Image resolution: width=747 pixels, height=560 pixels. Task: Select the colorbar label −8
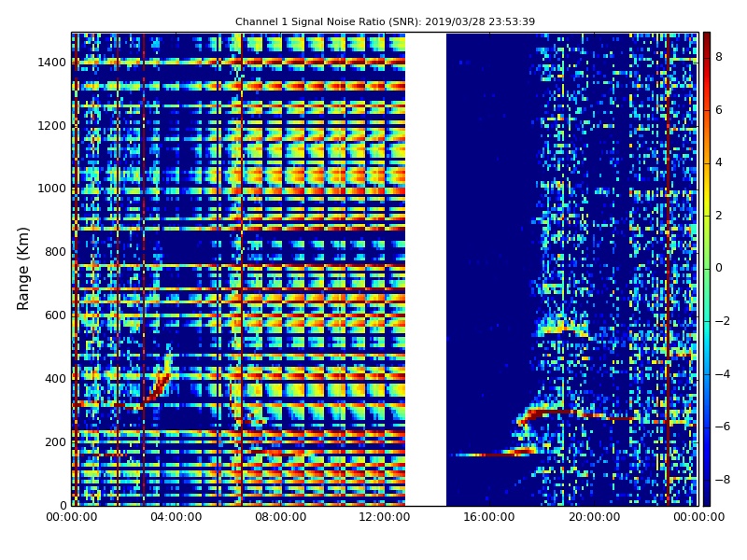pos(723,480)
